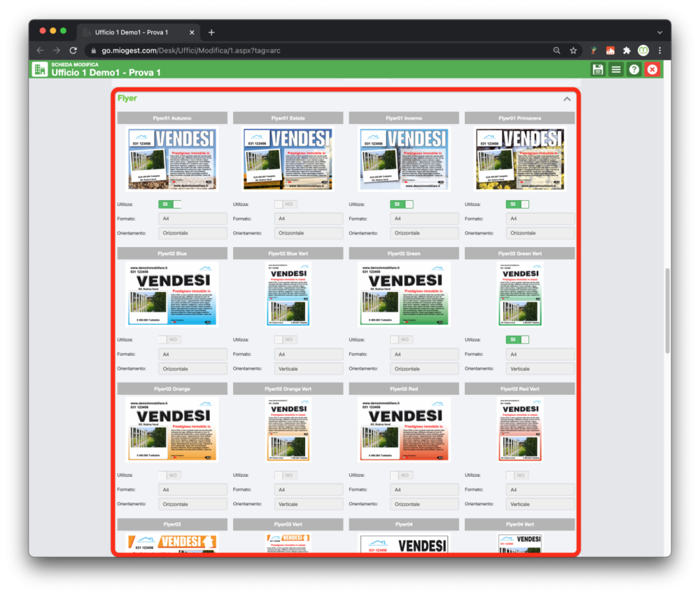
Task: Click the office building icon in green header
Action: [40, 69]
